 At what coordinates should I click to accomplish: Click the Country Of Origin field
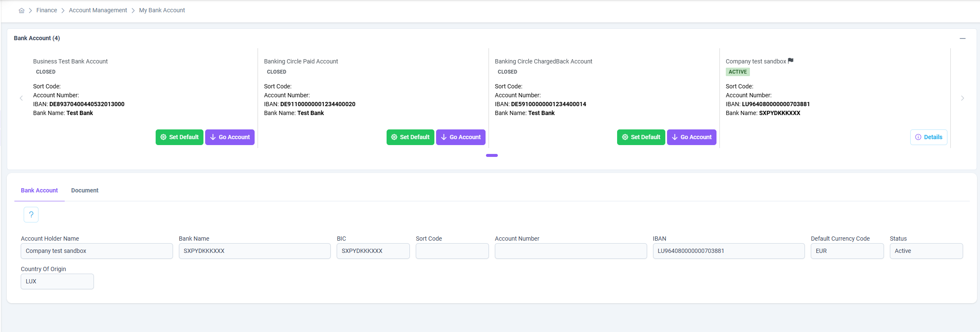coord(57,281)
